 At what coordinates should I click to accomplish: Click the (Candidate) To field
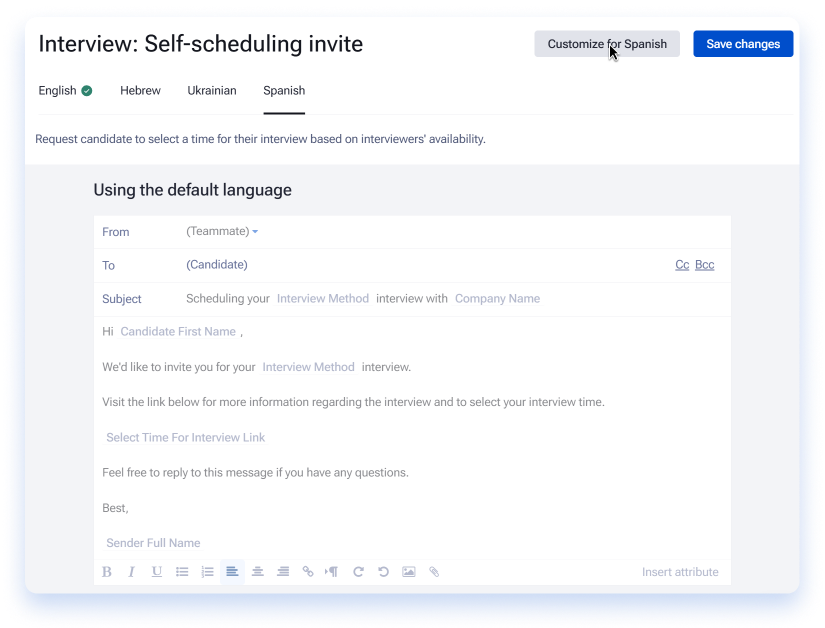217,265
